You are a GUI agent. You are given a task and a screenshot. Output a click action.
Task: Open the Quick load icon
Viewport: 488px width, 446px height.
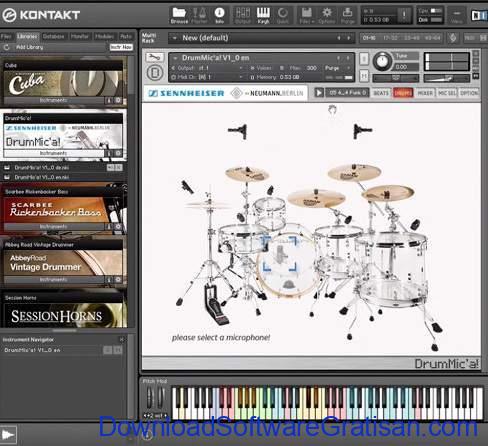coord(283,15)
